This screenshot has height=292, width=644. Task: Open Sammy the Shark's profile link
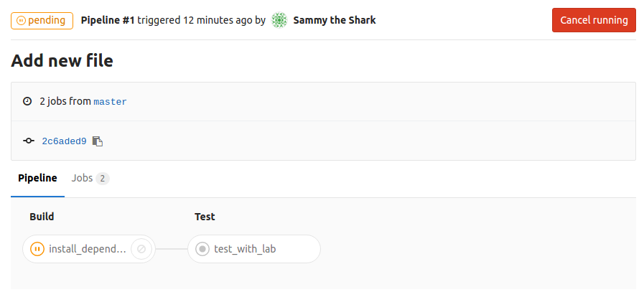click(x=335, y=20)
